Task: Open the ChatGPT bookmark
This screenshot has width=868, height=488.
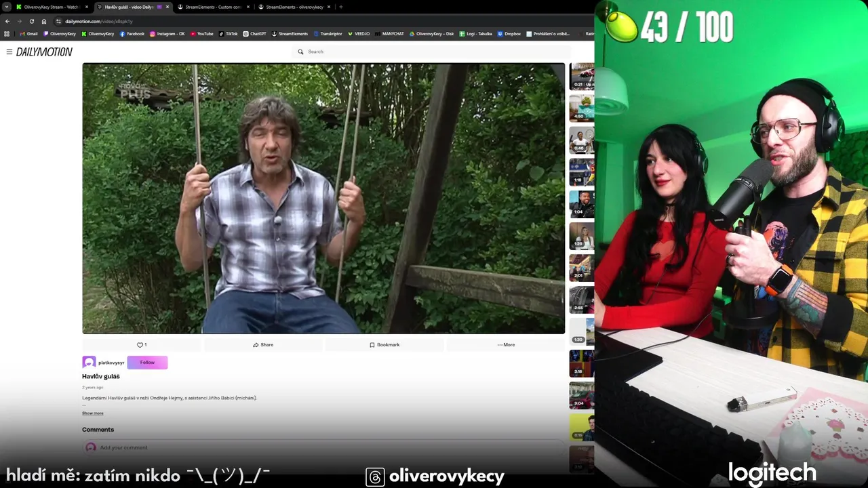Action: [254, 33]
